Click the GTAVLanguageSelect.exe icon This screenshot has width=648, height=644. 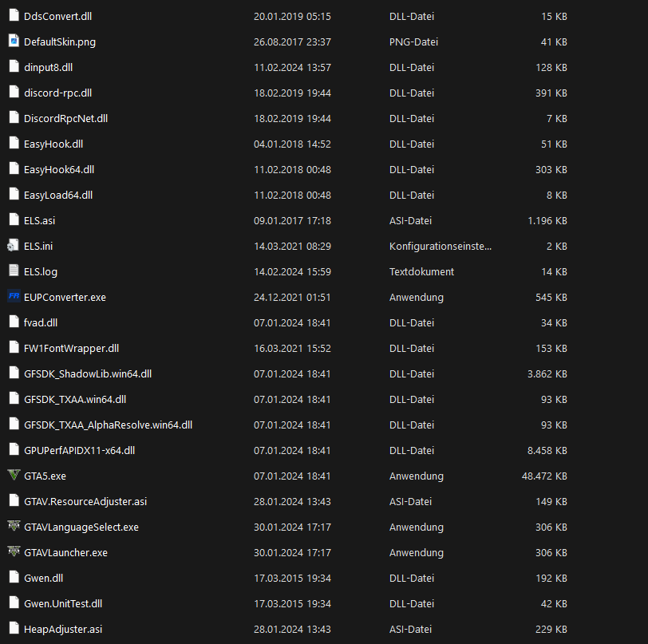click(14, 527)
